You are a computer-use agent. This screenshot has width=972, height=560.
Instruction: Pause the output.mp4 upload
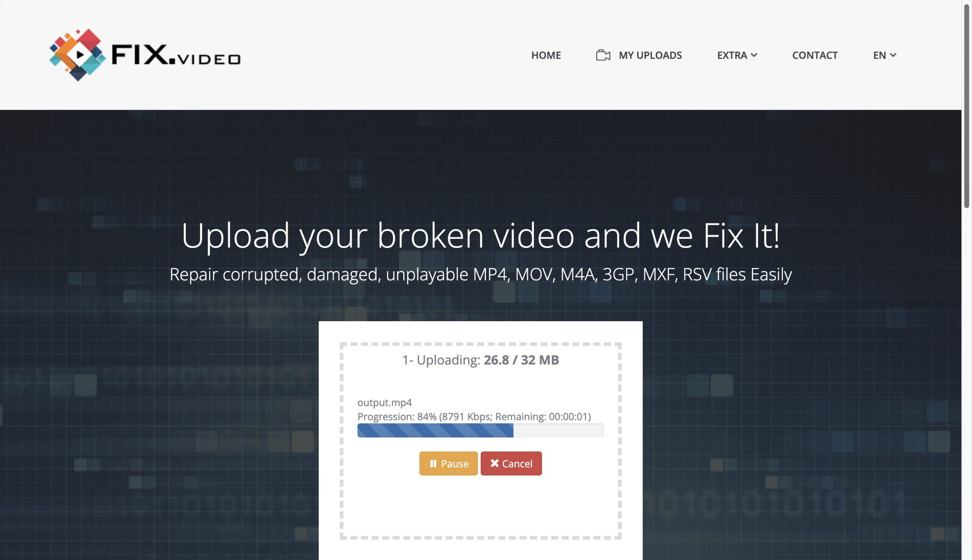[x=448, y=463]
